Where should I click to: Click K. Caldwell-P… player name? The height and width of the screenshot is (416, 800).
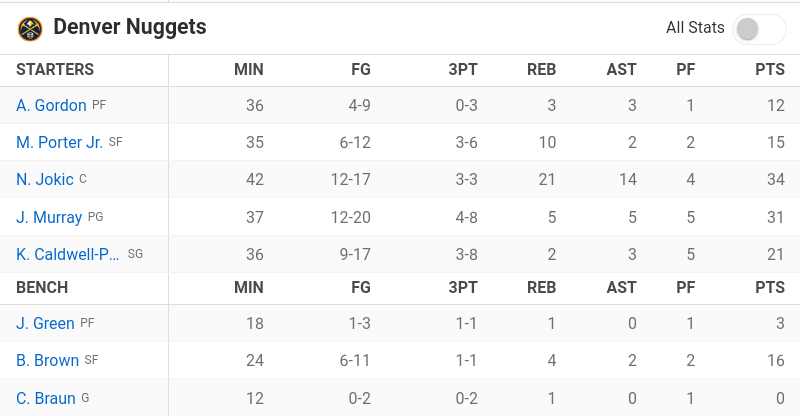coord(68,254)
